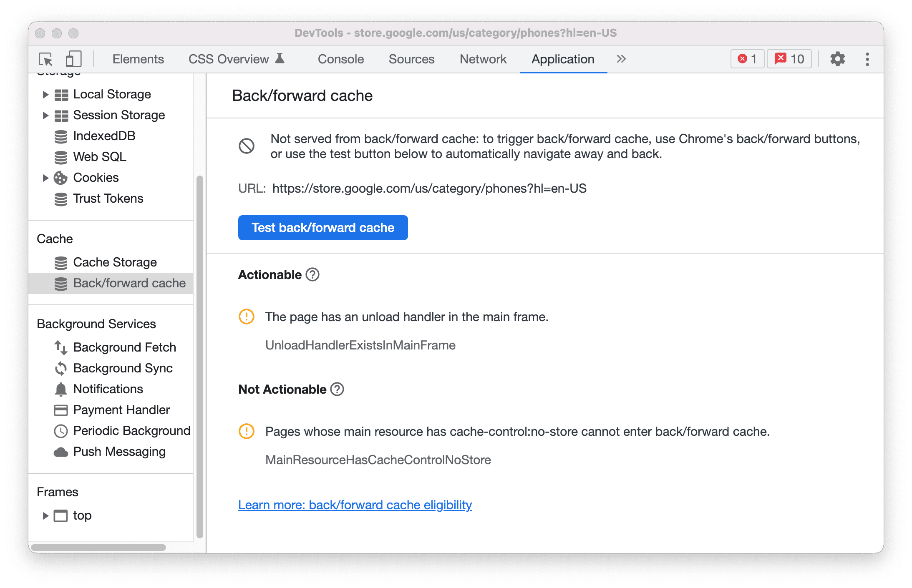Click the DevTools settings gear icon

tap(836, 59)
